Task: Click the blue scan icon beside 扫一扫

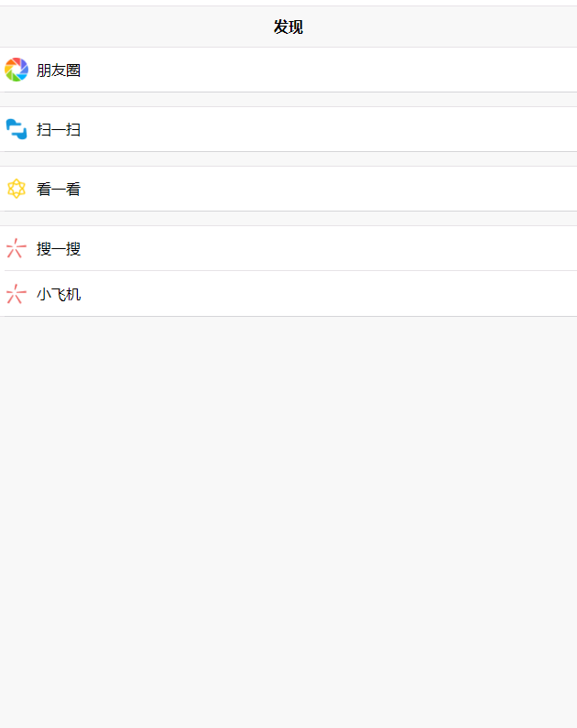Action: click(x=16, y=129)
